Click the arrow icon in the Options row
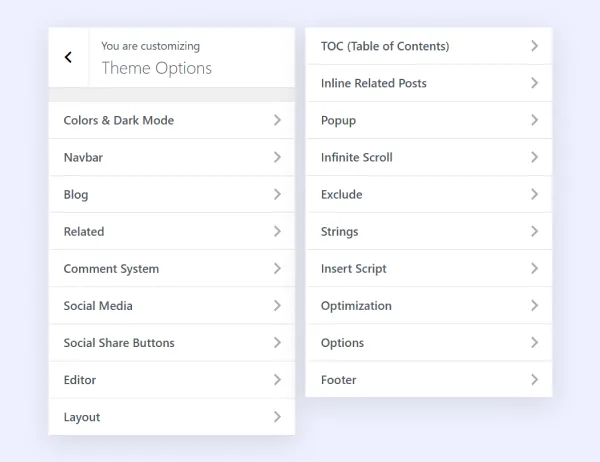This screenshot has height=462, width=600. coord(534,342)
